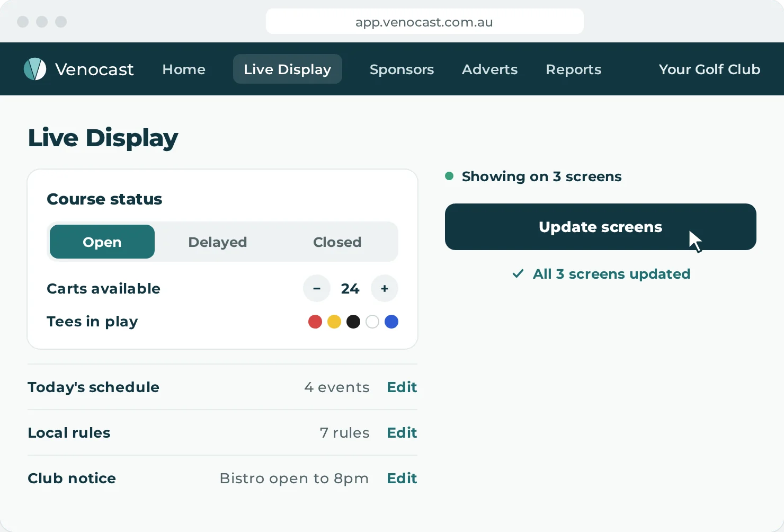Image resolution: width=784 pixels, height=532 pixels.
Task: Click the 'Local rules' row label
Action: click(69, 432)
